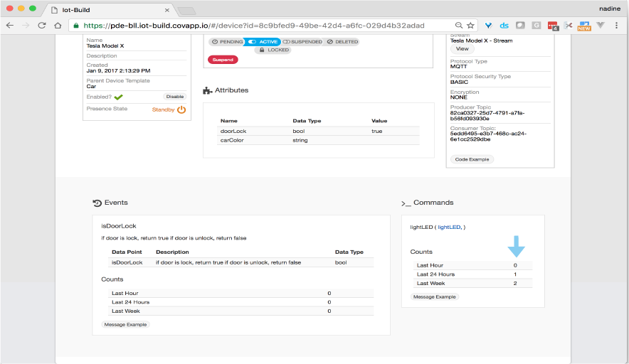Go to browser home page icon
Viewport: 629px width, 364px height.
click(58, 25)
